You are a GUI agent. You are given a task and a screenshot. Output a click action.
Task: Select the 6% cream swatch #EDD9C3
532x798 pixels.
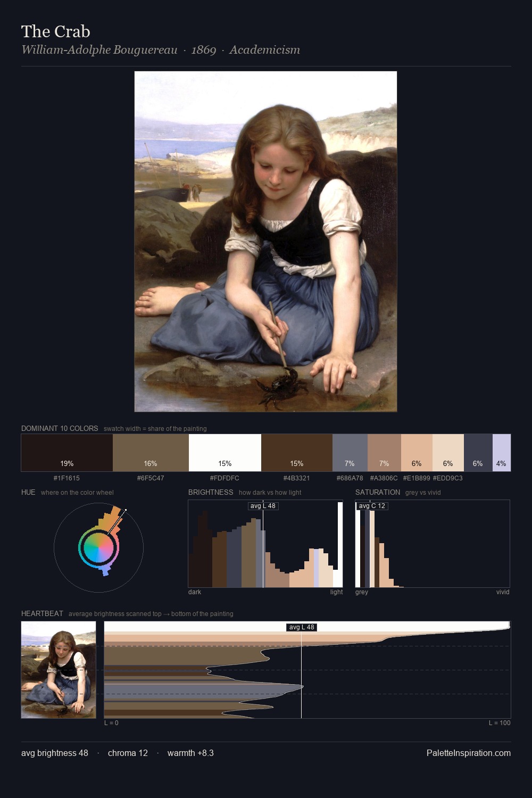(x=448, y=453)
